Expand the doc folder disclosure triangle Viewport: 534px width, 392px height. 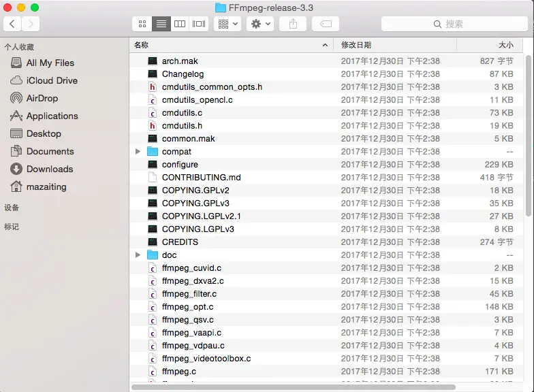coord(138,255)
